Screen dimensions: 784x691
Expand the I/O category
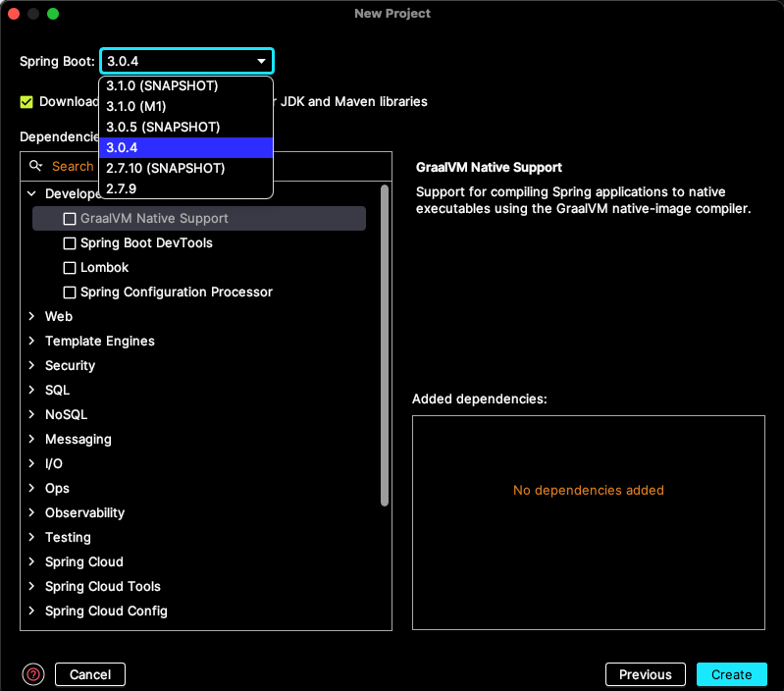point(31,463)
